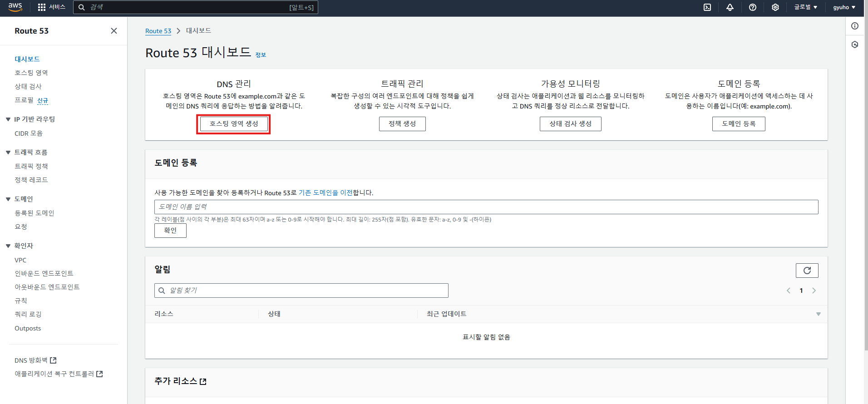868x404 pixels.
Task: Open 등록된 도메인 in the sidebar
Action: click(x=35, y=213)
